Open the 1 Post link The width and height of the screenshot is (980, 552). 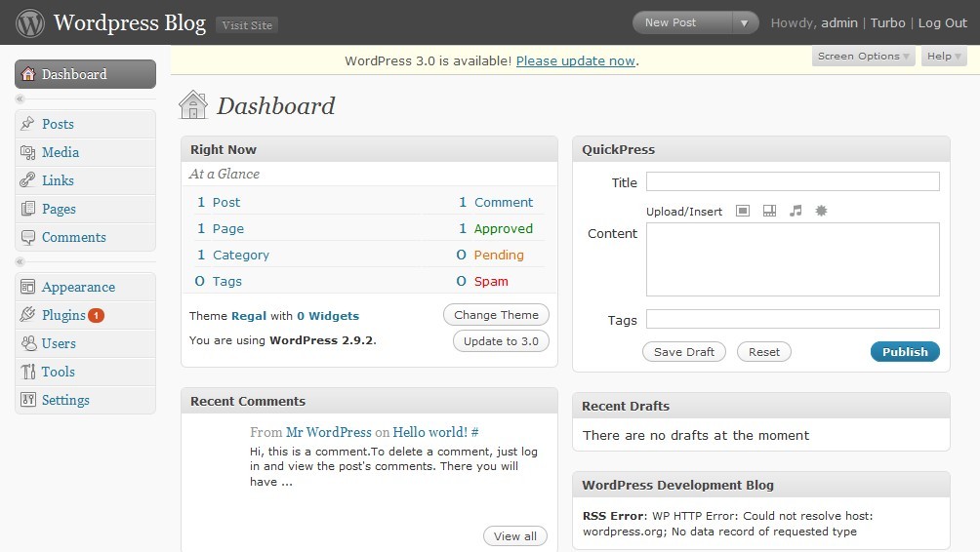tap(218, 202)
